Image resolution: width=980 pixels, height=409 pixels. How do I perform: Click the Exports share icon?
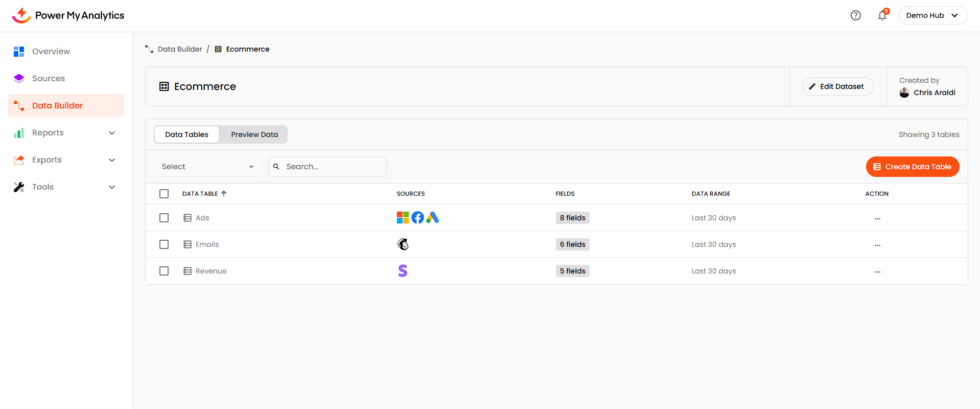(x=19, y=160)
